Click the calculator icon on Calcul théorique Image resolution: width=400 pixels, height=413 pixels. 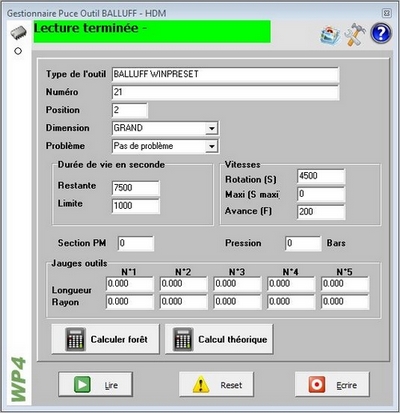[x=183, y=339]
